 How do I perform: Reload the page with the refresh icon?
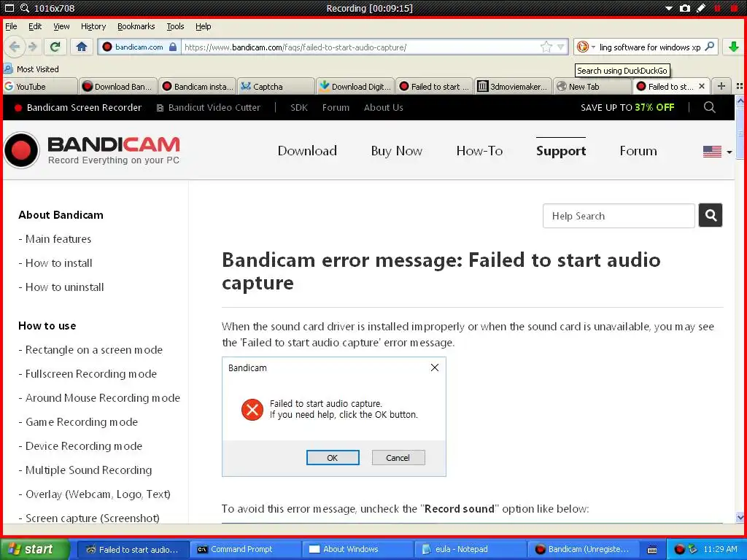click(55, 47)
